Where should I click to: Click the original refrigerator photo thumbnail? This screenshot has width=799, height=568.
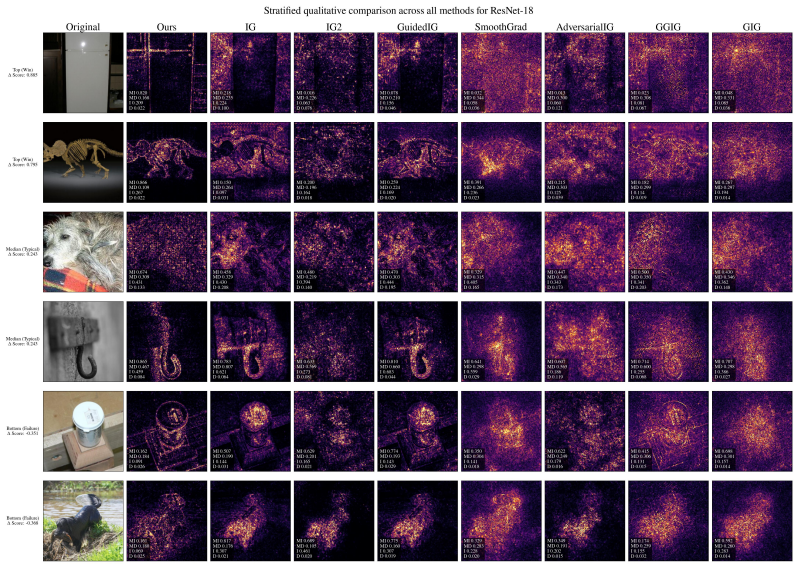(x=83, y=73)
